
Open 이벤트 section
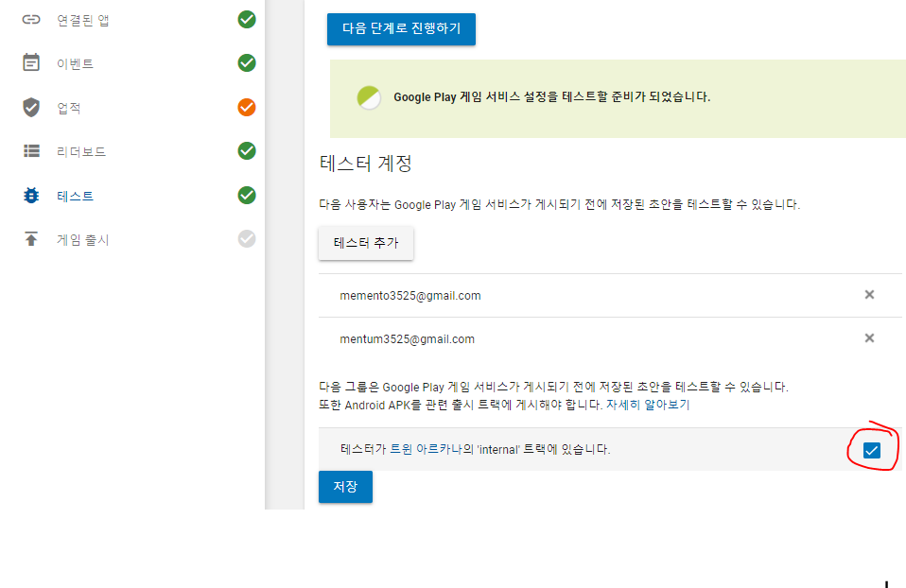75,63
